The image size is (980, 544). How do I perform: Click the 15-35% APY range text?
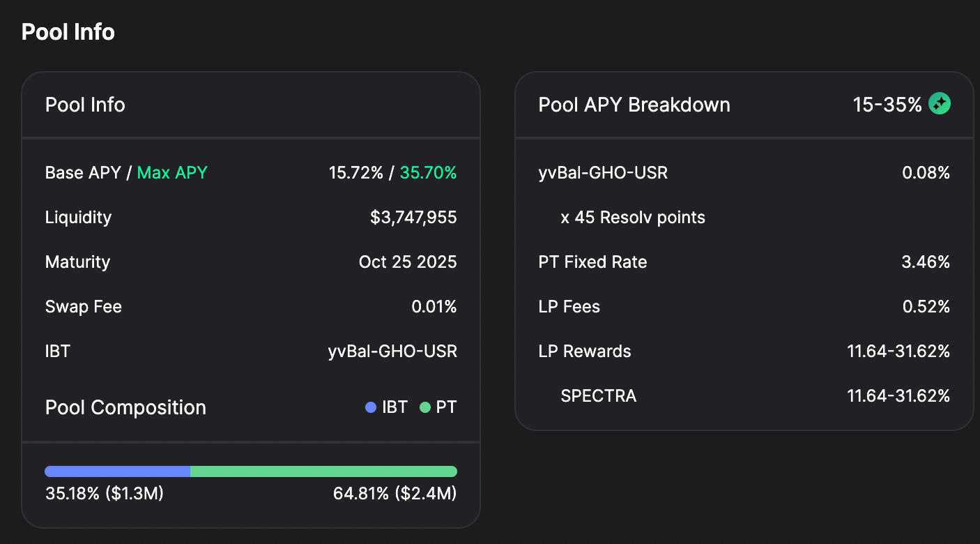(887, 105)
